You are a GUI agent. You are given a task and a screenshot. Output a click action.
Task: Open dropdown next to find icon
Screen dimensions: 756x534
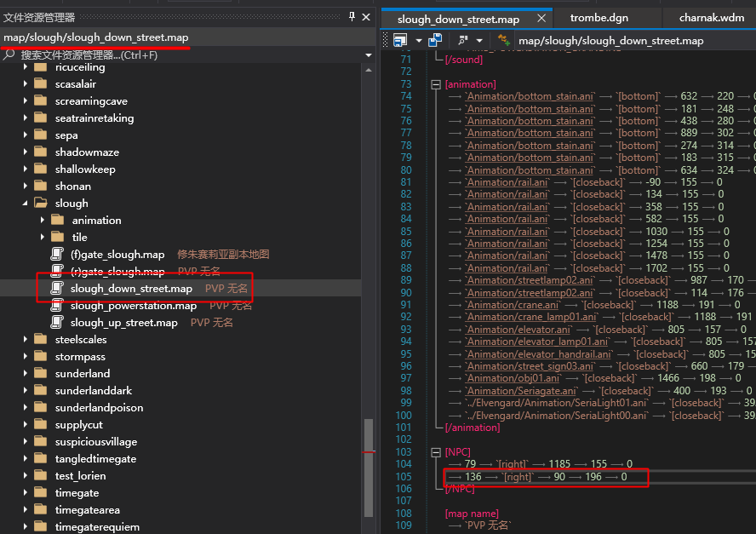pyautogui.click(x=479, y=41)
